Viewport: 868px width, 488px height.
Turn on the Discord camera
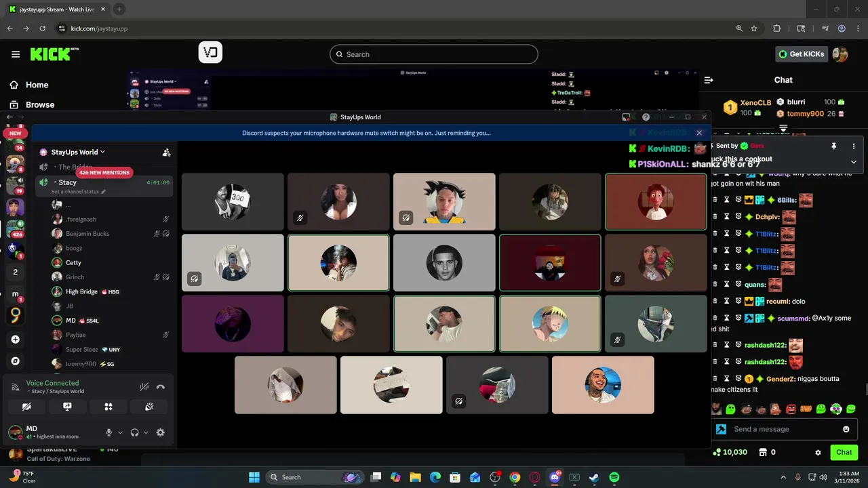pyautogui.click(x=26, y=407)
